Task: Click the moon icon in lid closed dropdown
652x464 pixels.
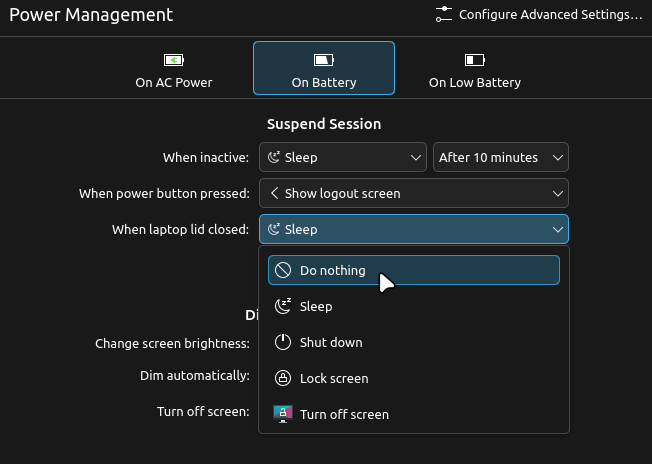Action: click(274, 229)
